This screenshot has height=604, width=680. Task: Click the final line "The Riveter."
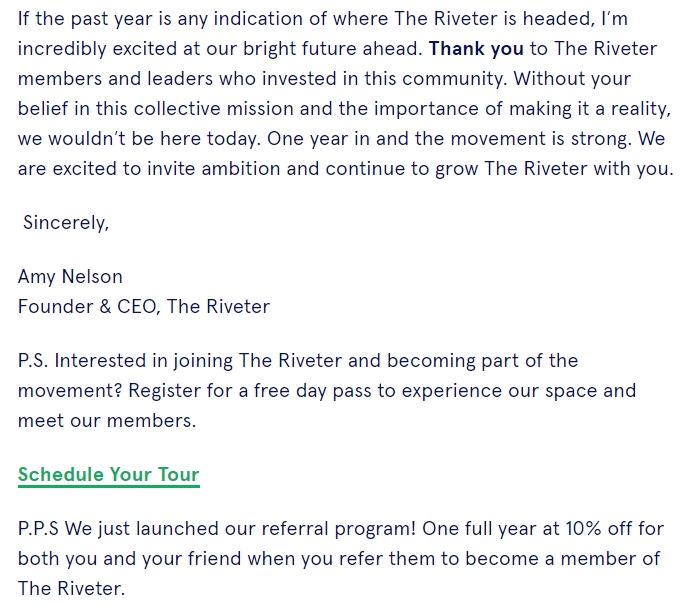(71, 588)
